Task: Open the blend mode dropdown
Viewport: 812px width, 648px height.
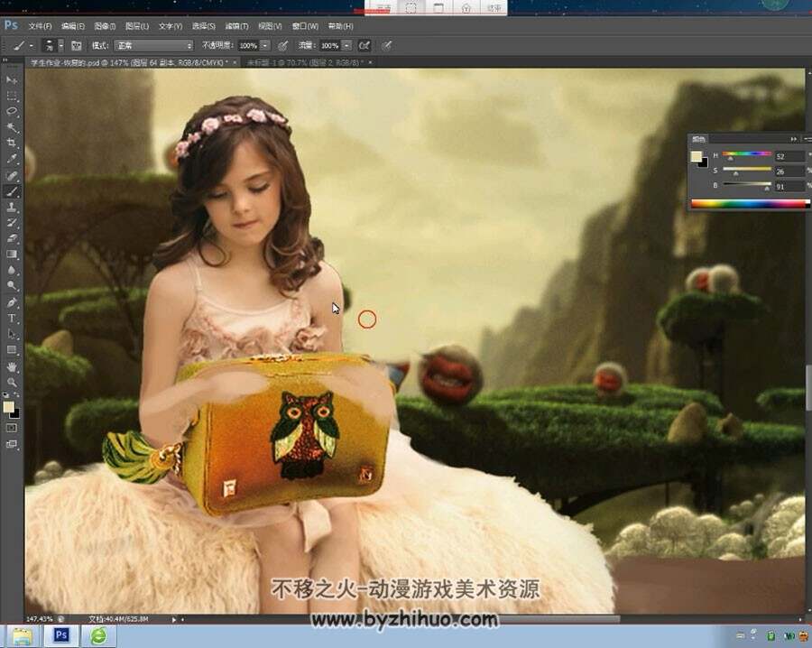Action: [153, 46]
